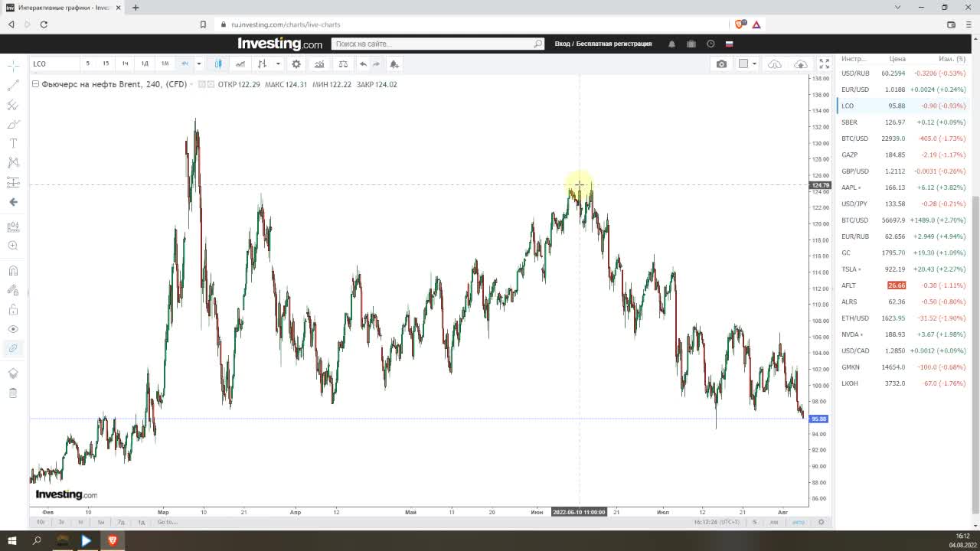This screenshot has height=551, width=980.
Task: Set the 1м date range
Action: 100,522
